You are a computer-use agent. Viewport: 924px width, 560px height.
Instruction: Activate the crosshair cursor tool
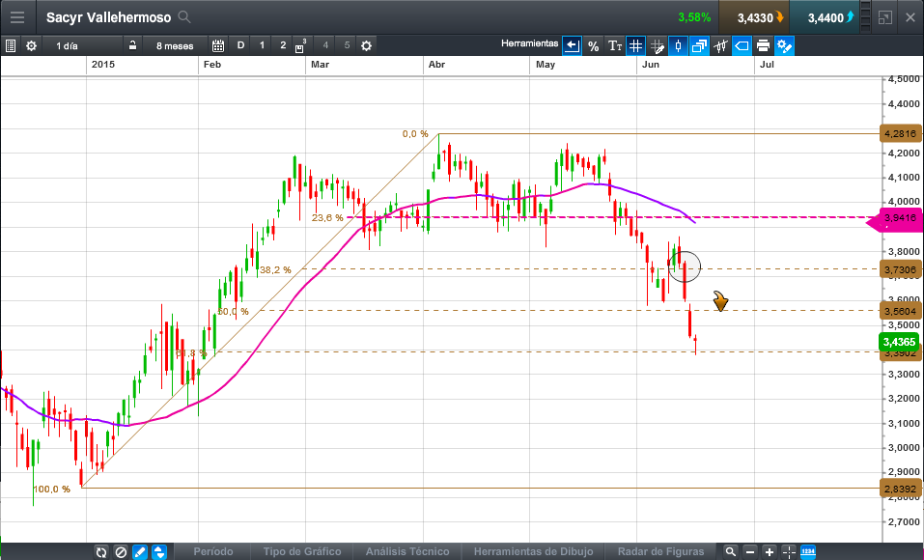[x=789, y=551]
